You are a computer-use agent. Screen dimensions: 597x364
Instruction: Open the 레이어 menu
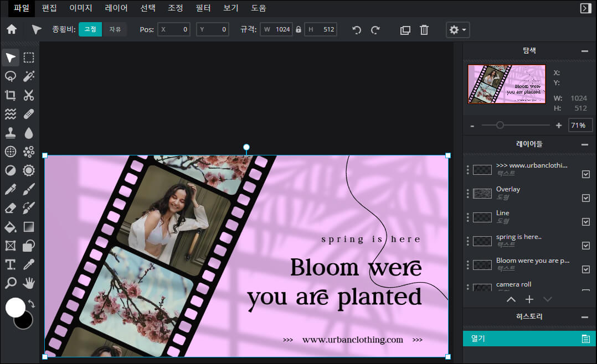click(116, 8)
